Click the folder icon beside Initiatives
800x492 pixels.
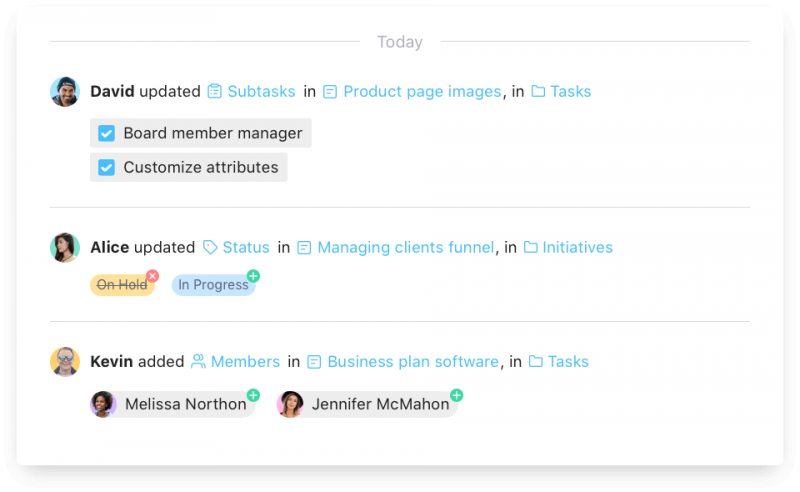pos(531,247)
